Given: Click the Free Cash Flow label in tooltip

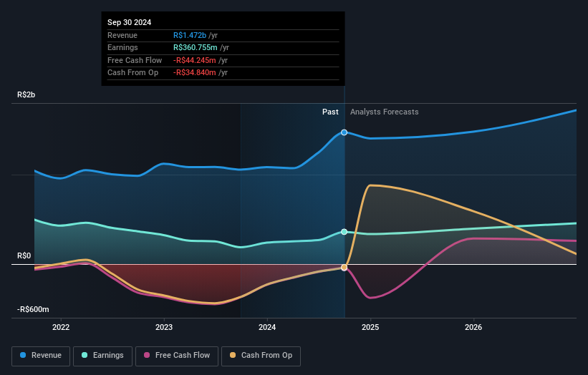Looking at the screenshot, I should click(135, 60).
